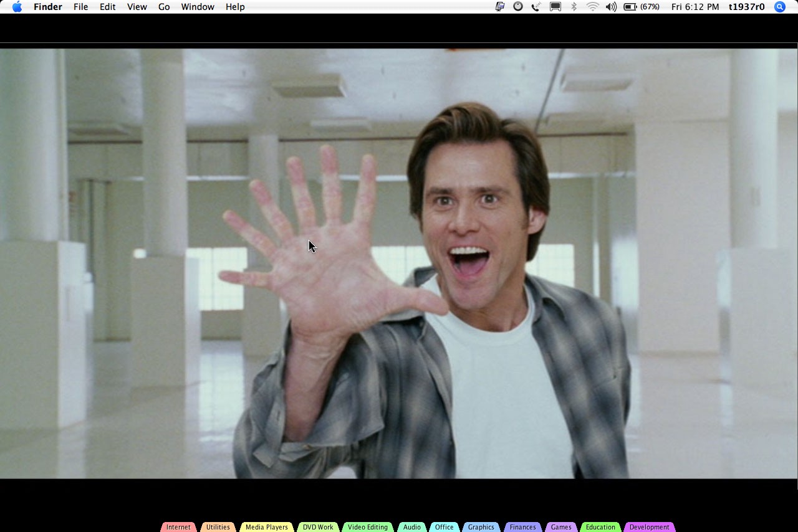Open the Edit menu
The width and height of the screenshot is (798, 532).
107,7
